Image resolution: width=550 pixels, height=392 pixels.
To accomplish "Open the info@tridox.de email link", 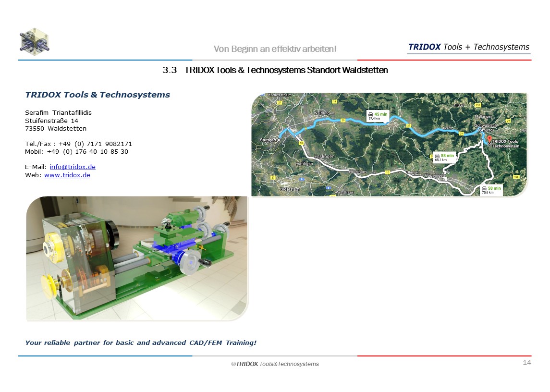I will 73,167.
